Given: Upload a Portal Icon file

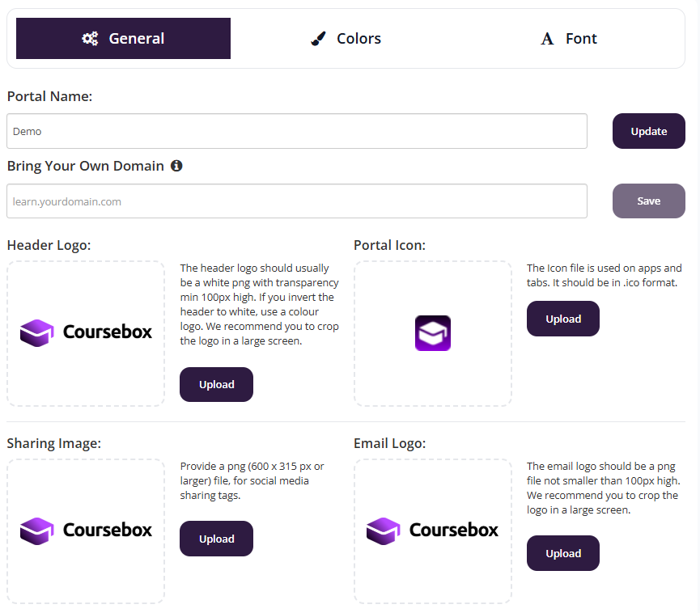Looking at the screenshot, I should click(x=562, y=319).
